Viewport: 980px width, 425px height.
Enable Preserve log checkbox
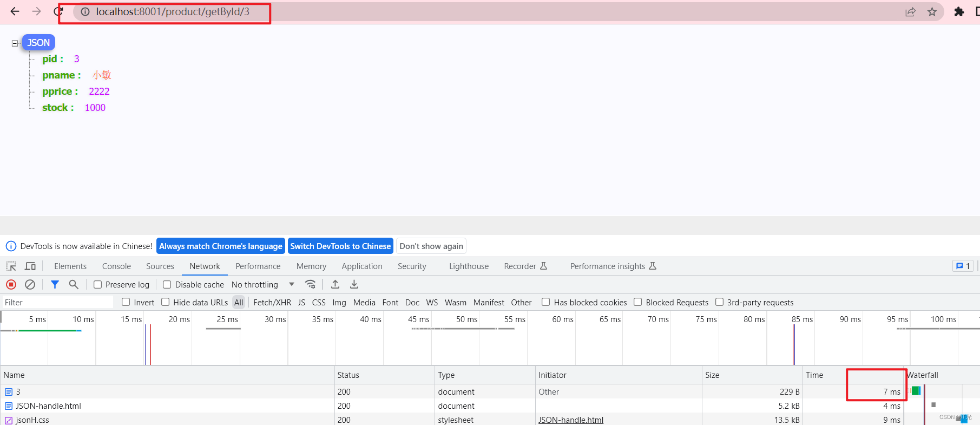coord(98,285)
